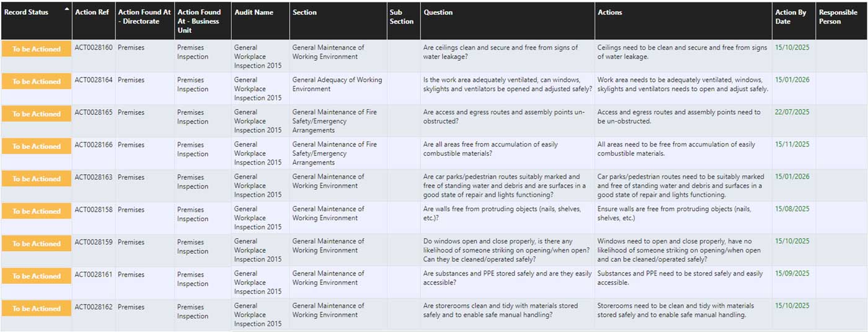The height and width of the screenshot is (332, 868).
Task: Click To be Actioned badge for ACT0028163
Action: [x=37, y=179]
